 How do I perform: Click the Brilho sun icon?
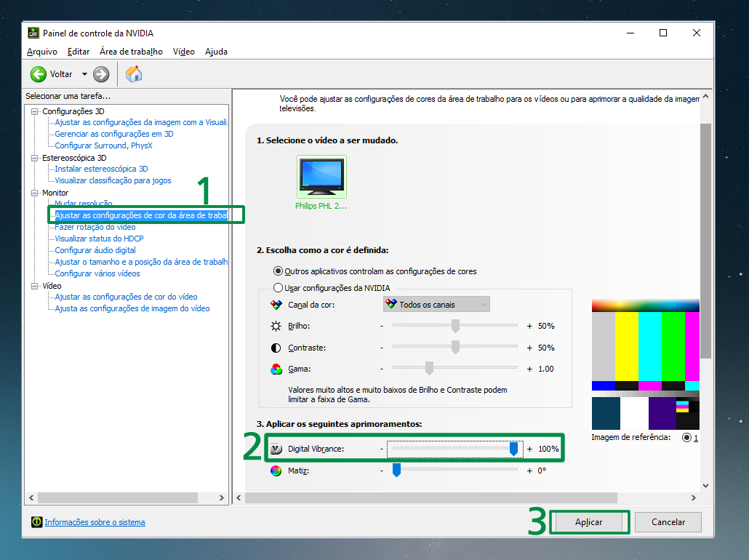(276, 326)
